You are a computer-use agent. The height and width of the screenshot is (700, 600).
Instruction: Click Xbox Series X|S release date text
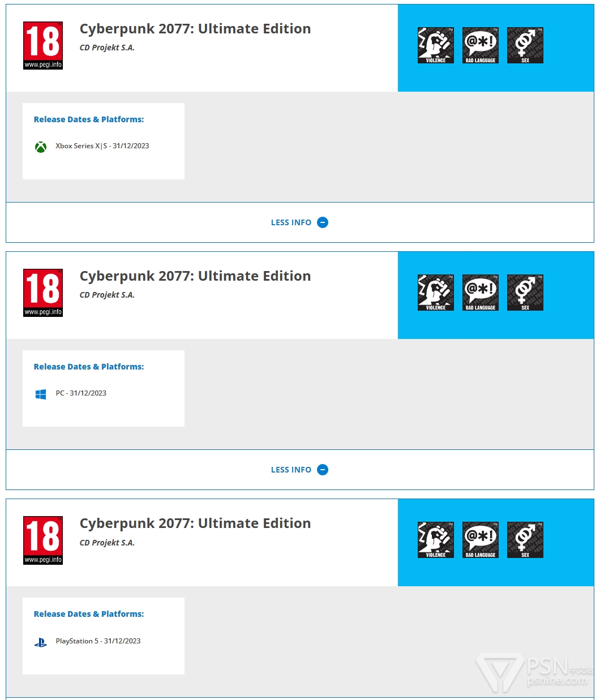(x=102, y=146)
